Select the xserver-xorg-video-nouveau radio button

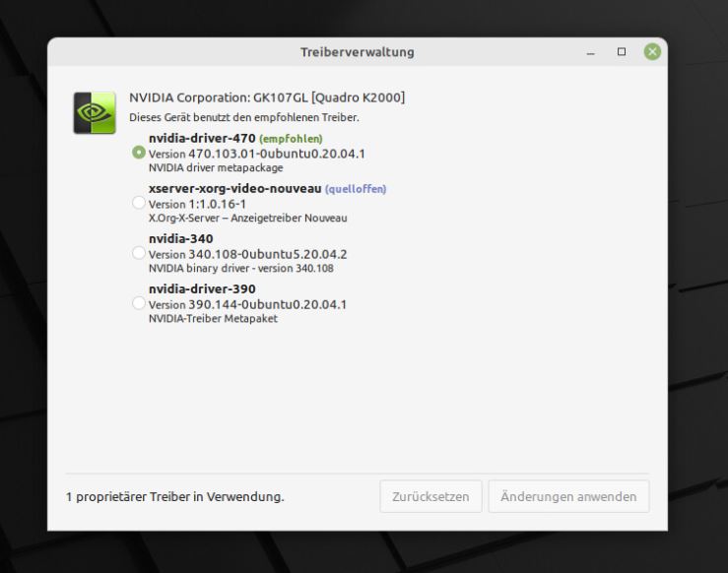point(138,203)
